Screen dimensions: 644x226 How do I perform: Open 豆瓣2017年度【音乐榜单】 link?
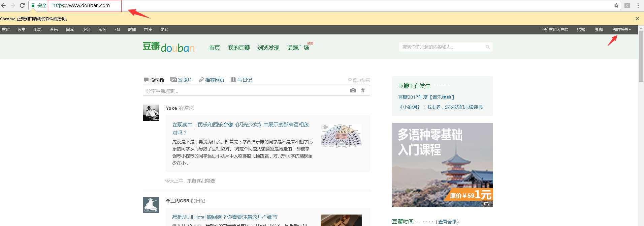pos(426,97)
